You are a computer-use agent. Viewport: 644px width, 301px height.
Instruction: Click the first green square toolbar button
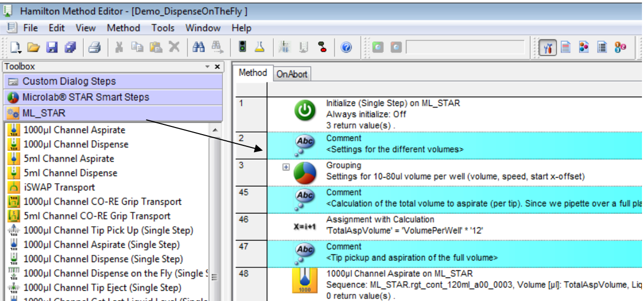click(378, 48)
